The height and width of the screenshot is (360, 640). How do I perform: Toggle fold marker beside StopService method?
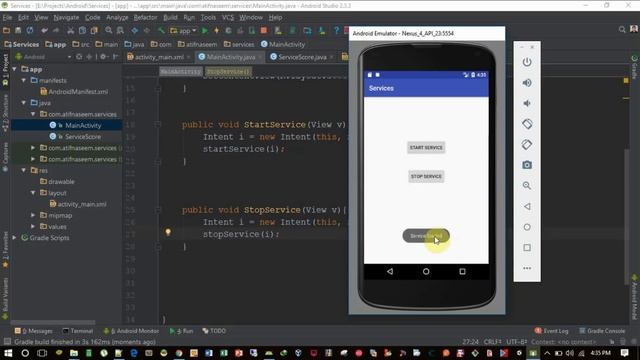[158, 210]
